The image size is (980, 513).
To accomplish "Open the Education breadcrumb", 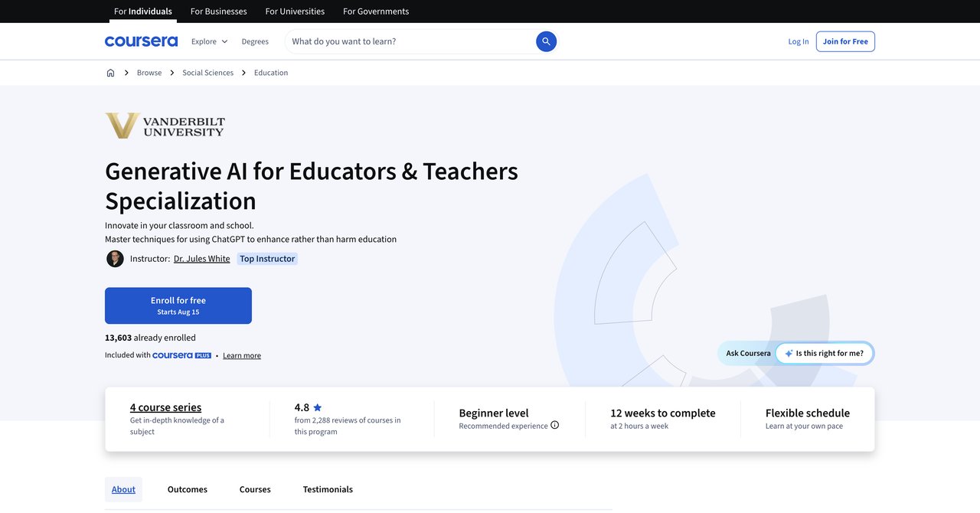I will coord(271,73).
